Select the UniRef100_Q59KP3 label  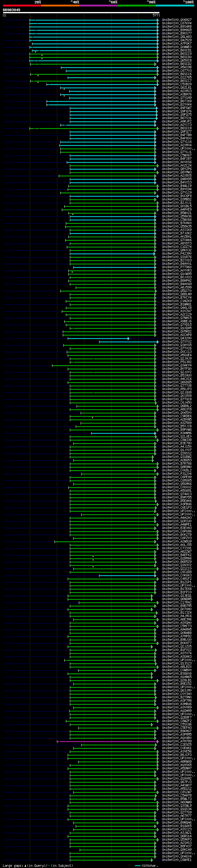coord(177,839)
